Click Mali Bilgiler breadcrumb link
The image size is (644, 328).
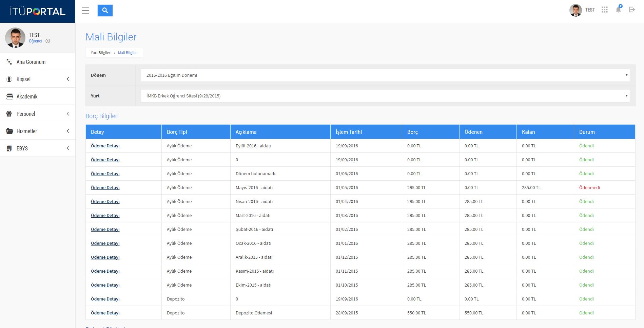128,53
